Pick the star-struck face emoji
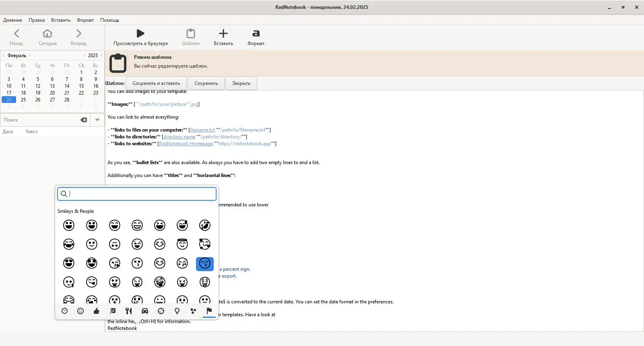 coord(92,263)
